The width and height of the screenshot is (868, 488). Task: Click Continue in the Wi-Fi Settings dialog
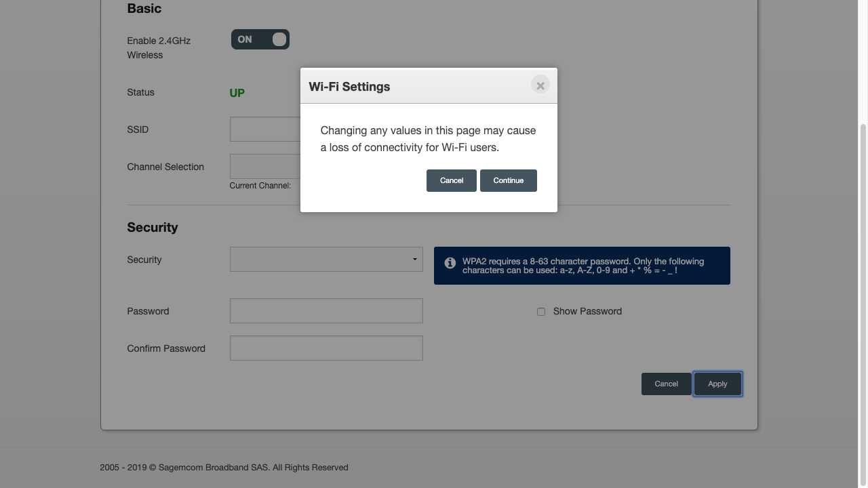pyautogui.click(x=508, y=180)
